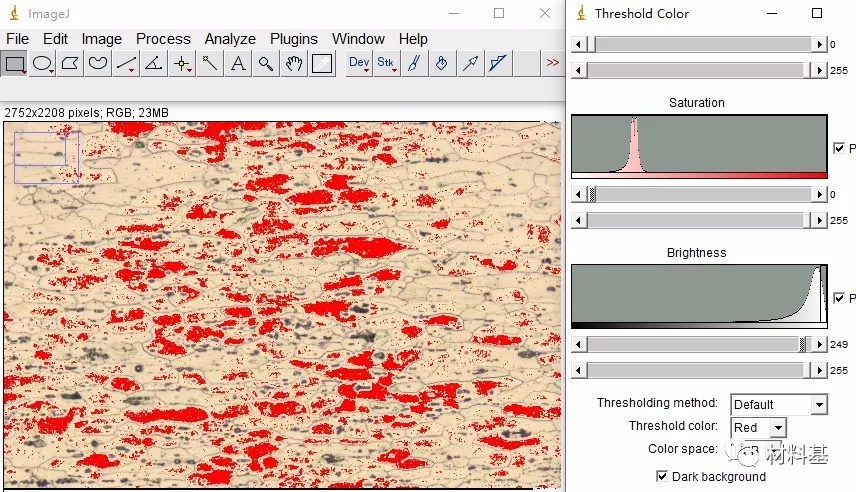Toggle the Saturation pass checkbox
Screen dimensions: 856x492
pyautogui.click(x=839, y=148)
